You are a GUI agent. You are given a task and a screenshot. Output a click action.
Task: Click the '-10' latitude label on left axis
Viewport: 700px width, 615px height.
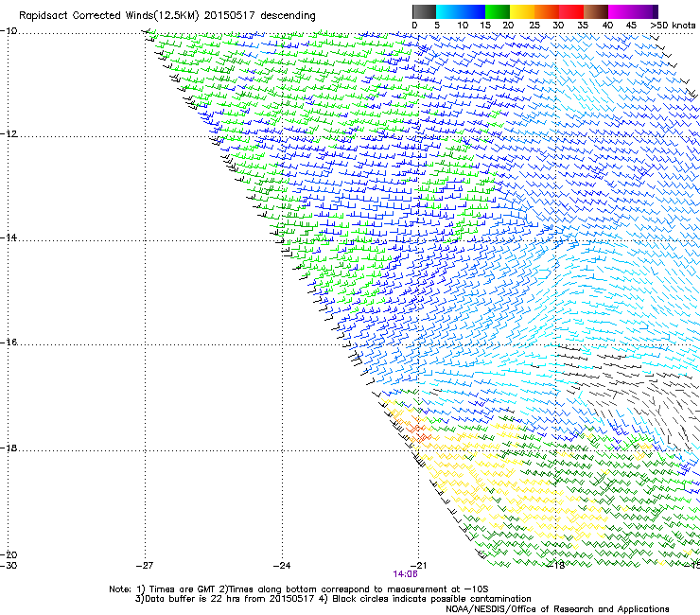tap(9, 31)
